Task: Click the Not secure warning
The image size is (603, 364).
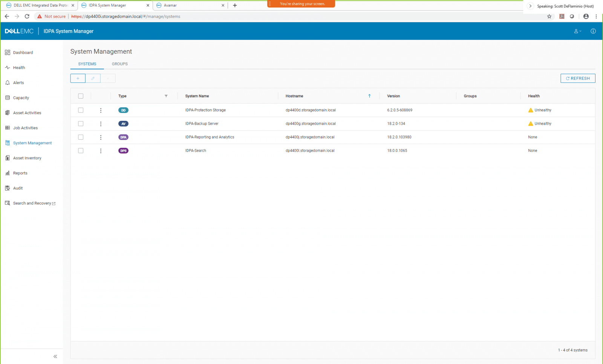Action: coord(51,17)
